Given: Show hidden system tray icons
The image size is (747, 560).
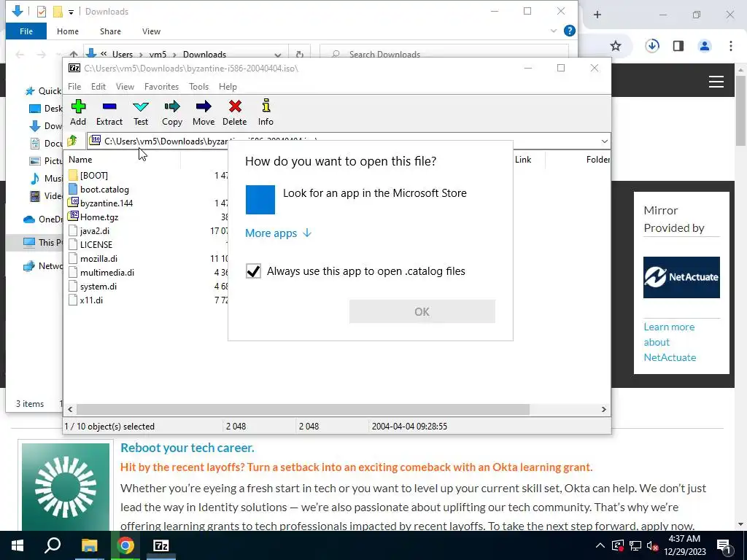Looking at the screenshot, I should tap(600, 545).
